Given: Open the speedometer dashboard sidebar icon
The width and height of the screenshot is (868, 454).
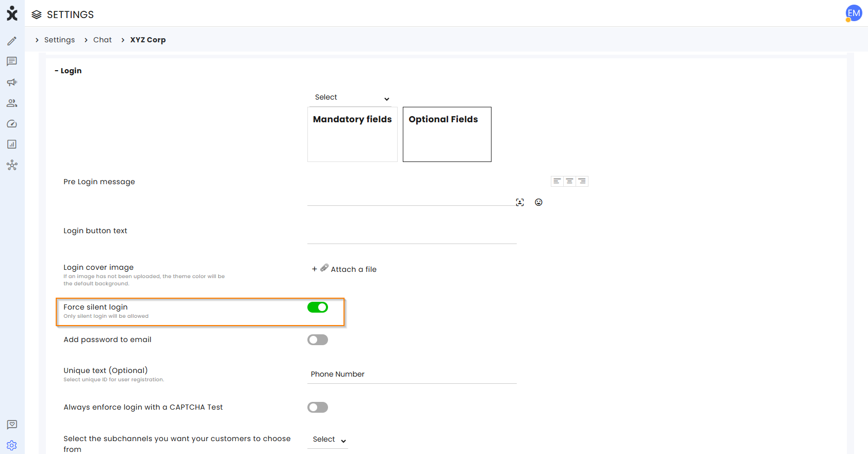Looking at the screenshot, I should coord(12,124).
